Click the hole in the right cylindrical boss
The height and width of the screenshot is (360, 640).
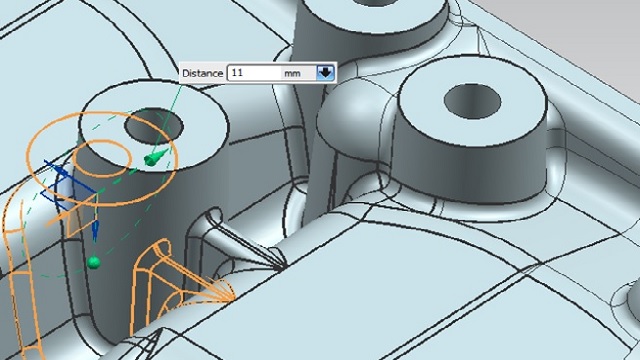pyautogui.click(x=472, y=102)
